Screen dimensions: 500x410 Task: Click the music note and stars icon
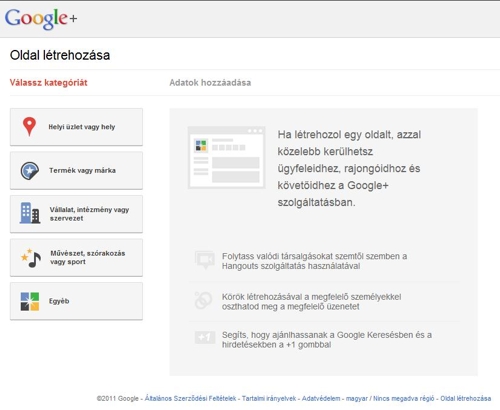(31, 258)
